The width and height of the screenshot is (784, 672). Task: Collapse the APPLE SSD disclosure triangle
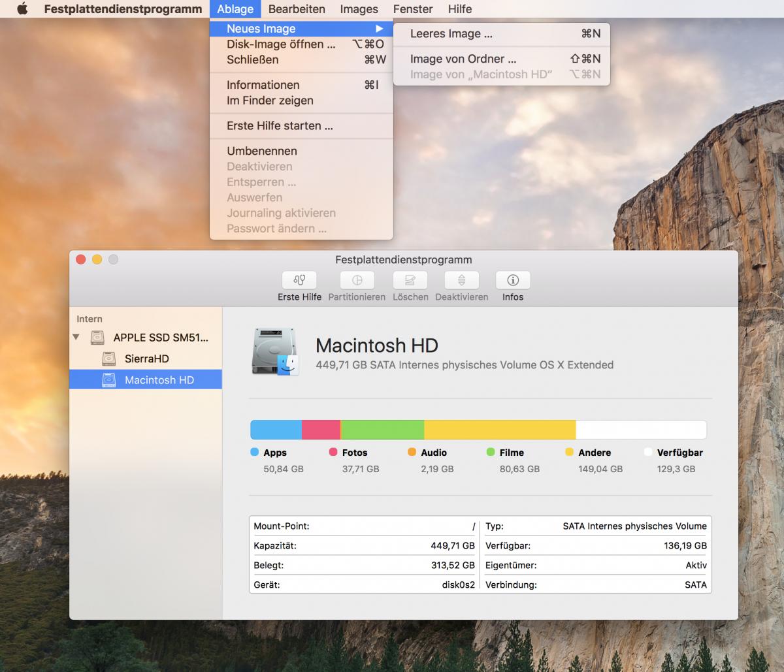[76, 338]
